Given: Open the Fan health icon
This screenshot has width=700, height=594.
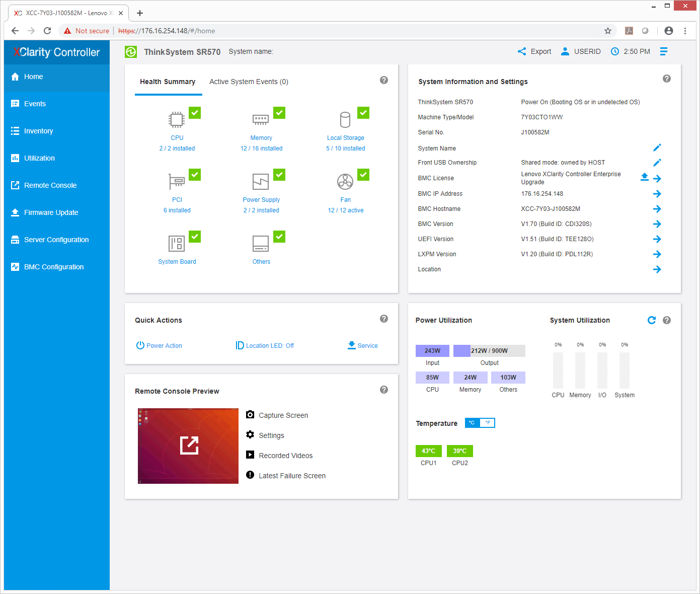Looking at the screenshot, I should click(x=345, y=181).
